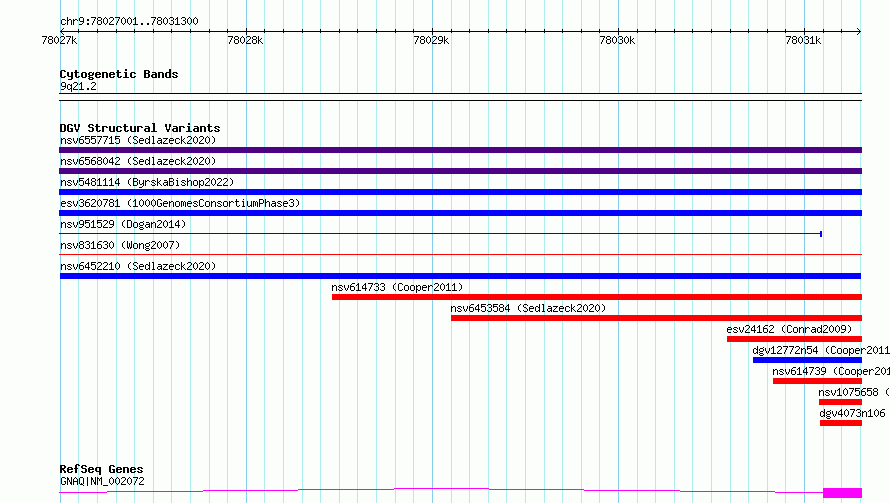Click the nsv951529 (Dogan2014) label

point(123,224)
